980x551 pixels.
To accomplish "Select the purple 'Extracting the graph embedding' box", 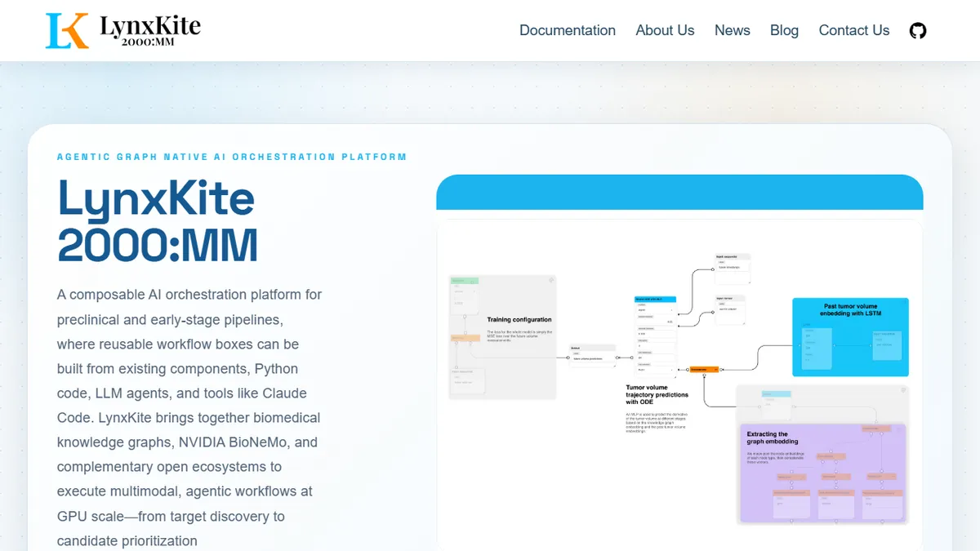I will click(x=822, y=473).
